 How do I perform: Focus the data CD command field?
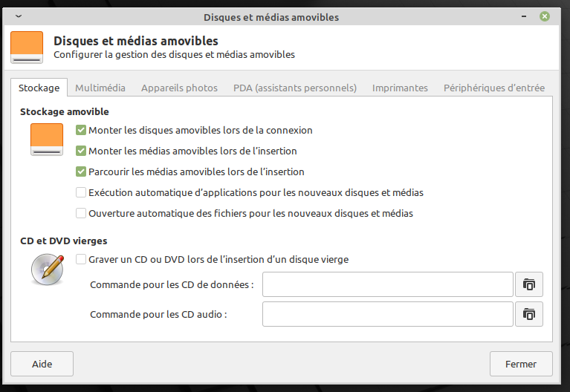click(387, 284)
